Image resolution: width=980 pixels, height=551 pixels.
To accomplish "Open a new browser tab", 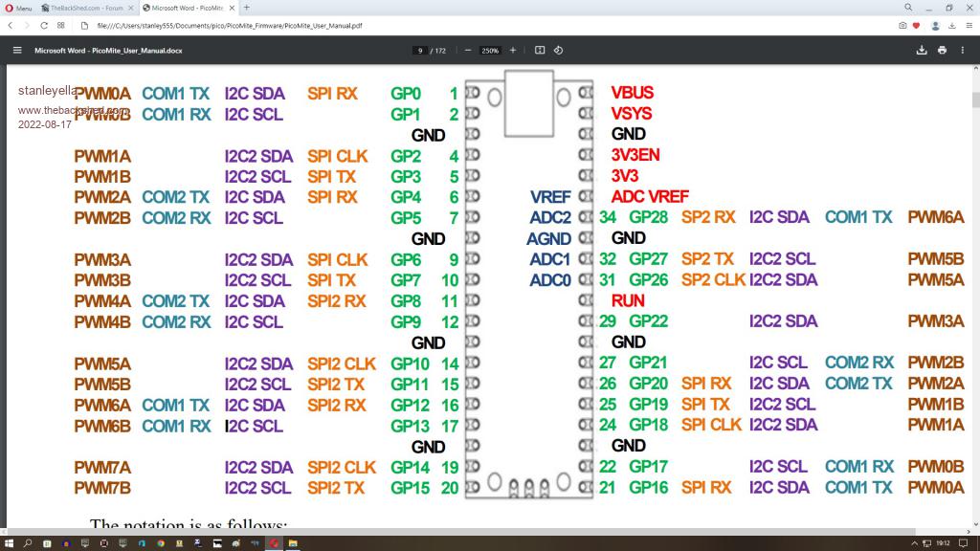I will pyautogui.click(x=247, y=8).
